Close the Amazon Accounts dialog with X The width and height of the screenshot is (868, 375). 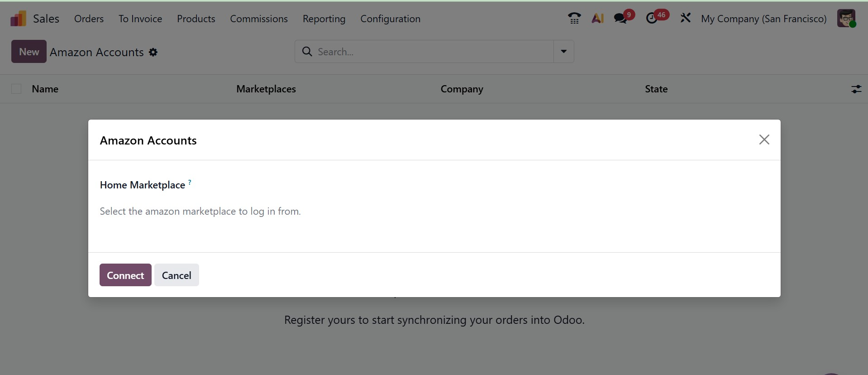point(764,140)
